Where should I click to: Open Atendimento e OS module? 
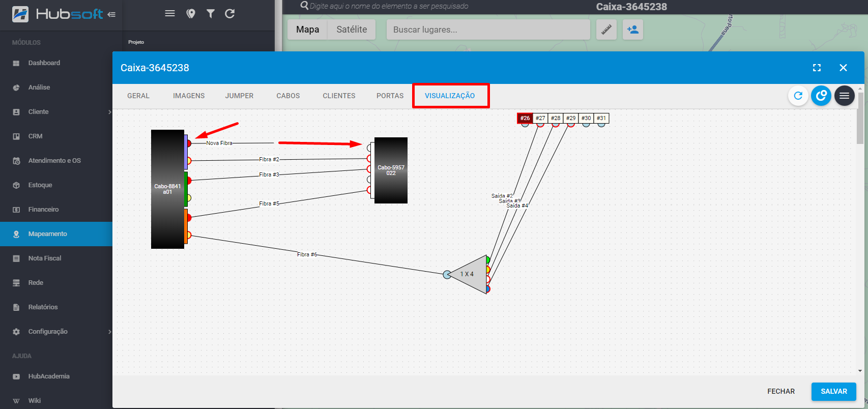(x=56, y=161)
